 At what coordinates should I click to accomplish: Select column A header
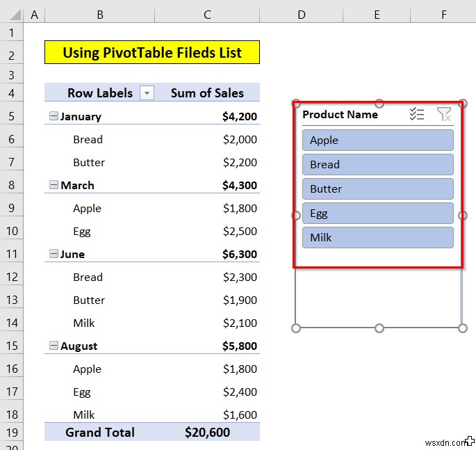34,15
